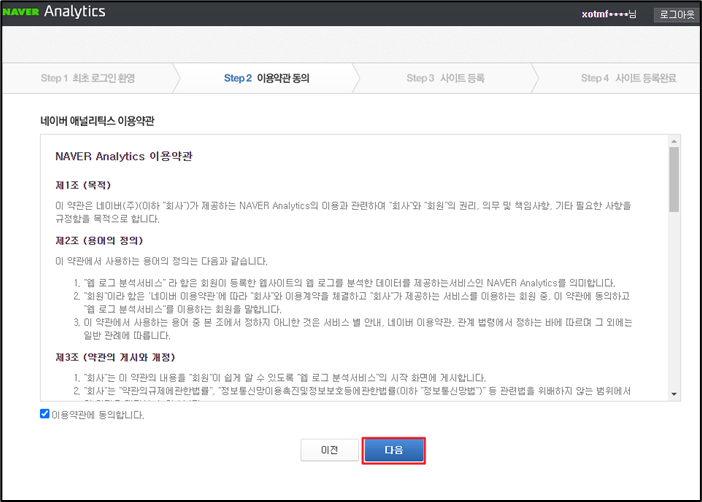Select the Step 2 이용약관 동의 tab
This screenshot has height=502, width=702.
pyautogui.click(x=266, y=78)
